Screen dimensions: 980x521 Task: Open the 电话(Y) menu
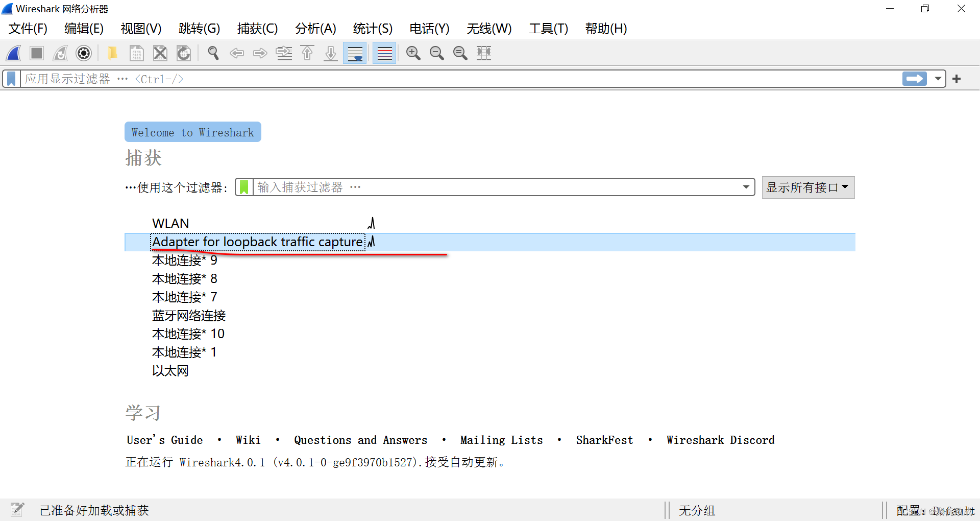tap(430, 29)
